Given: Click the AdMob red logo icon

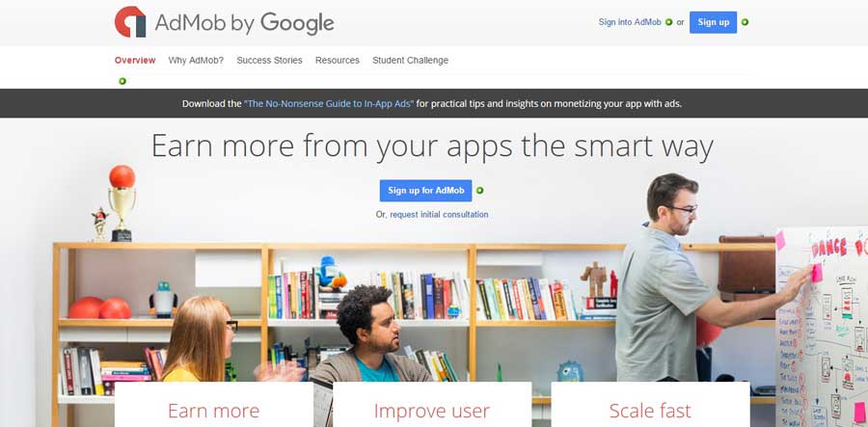Looking at the screenshot, I should pos(130,22).
